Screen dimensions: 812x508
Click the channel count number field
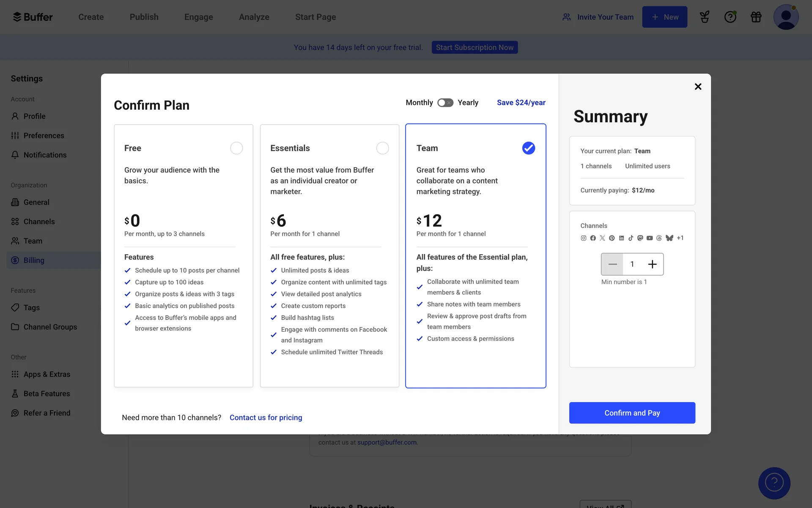pyautogui.click(x=632, y=264)
